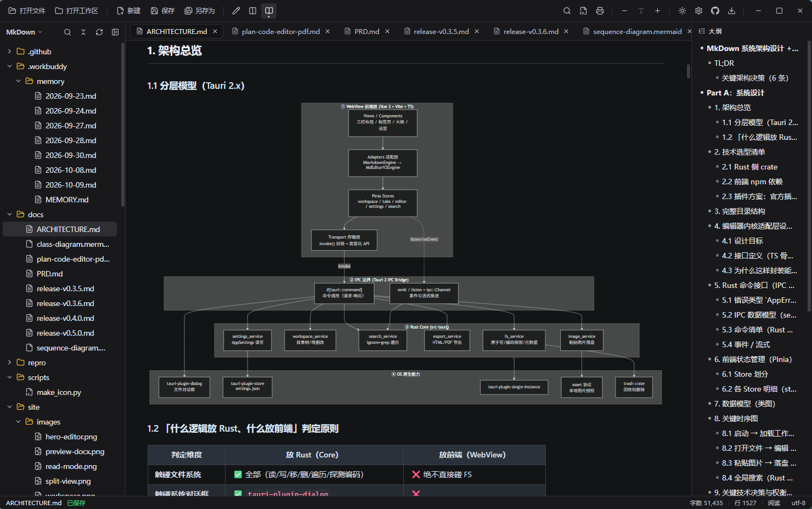Screen dimensions: 812x509
Task: Activate the reading mode book icon
Action: (269, 11)
